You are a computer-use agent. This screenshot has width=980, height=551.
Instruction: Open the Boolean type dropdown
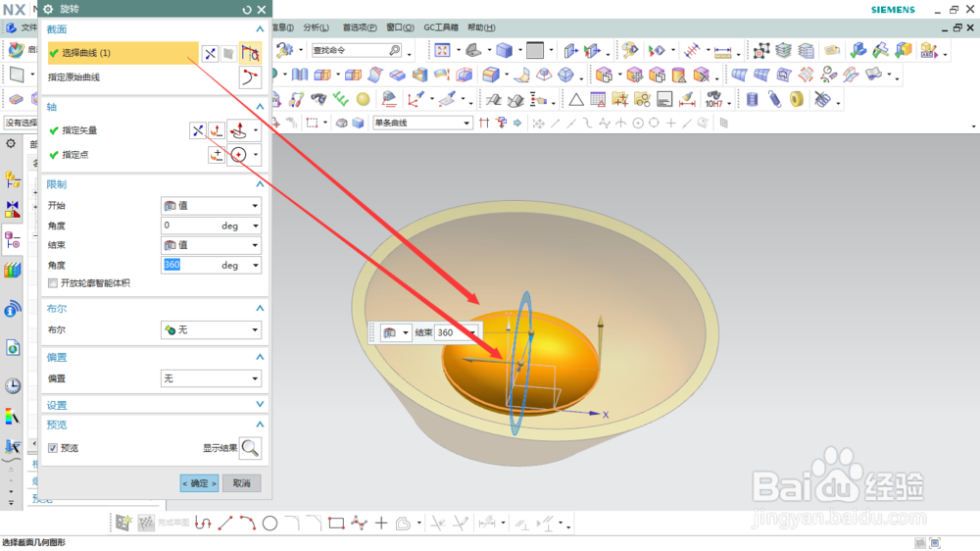[x=212, y=329]
